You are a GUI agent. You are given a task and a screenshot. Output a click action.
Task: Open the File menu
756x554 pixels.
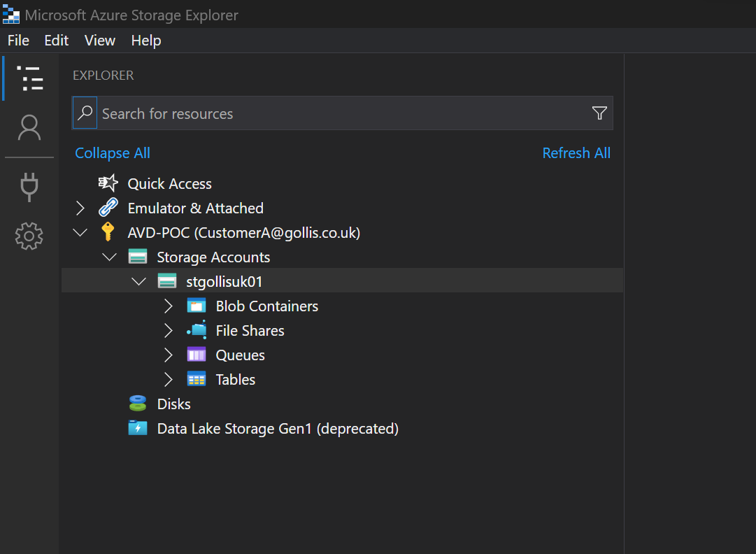pyautogui.click(x=18, y=41)
